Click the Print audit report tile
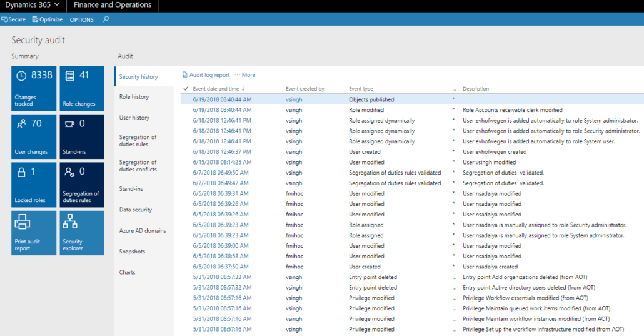The height and width of the screenshot is (336, 644). click(x=34, y=233)
